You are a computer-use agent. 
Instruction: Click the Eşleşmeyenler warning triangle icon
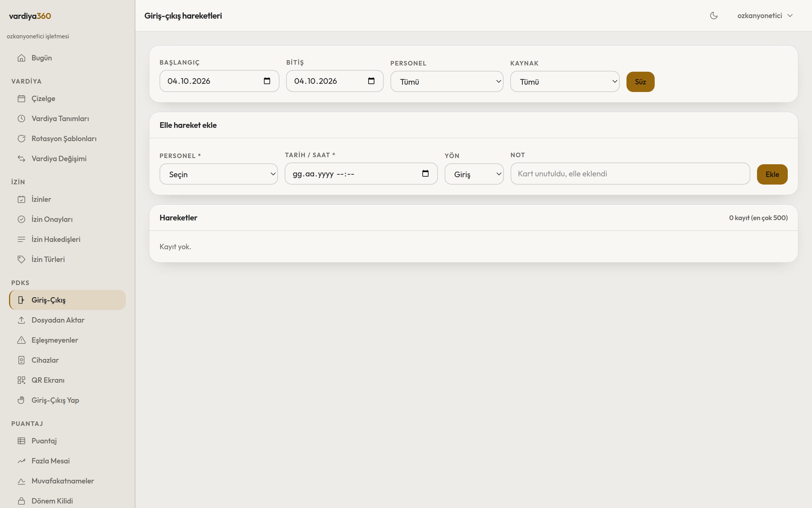(x=21, y=340)
